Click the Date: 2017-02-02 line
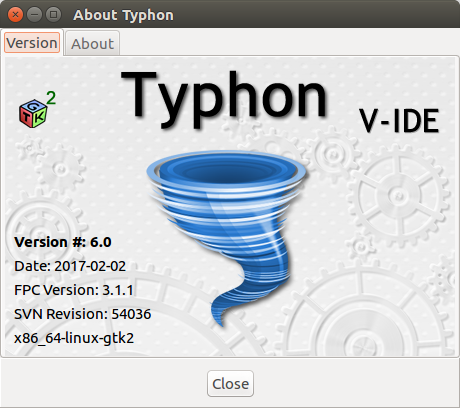The image size is (460, 408). [70, 266]
